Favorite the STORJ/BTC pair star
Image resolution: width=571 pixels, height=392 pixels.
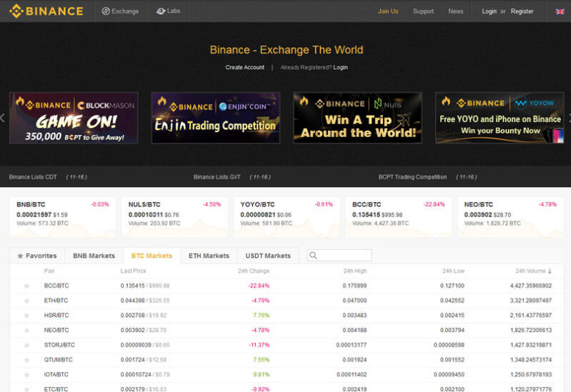(x=26, y=345)
